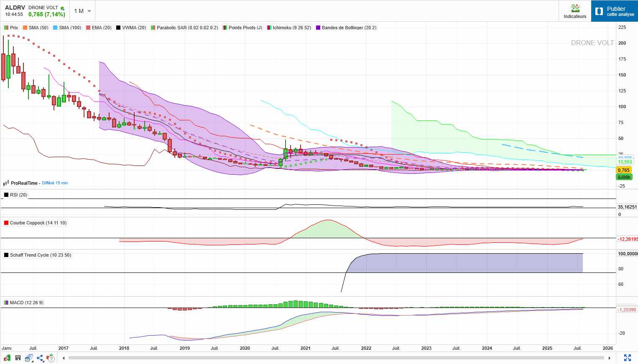This screenshot has width=638, height=364.
Task: Click the 2024 label on time axis
Action: click(x=487, y=348)
